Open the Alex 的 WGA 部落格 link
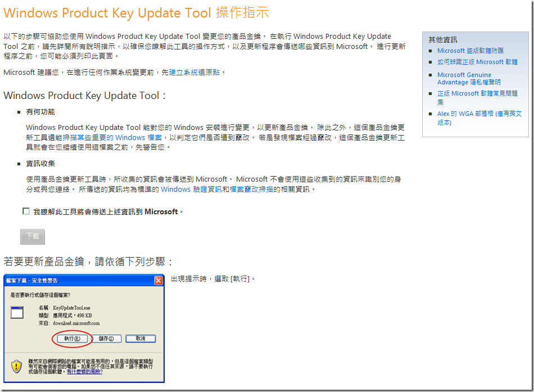This screenshot has height=392, width=534. pyautogui.click(x=479, y=118)
